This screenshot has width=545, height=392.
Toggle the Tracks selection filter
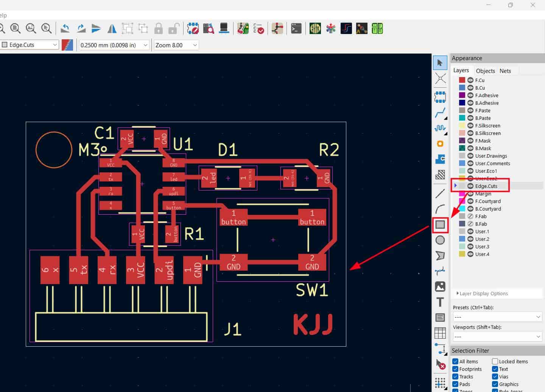point(455,377)
